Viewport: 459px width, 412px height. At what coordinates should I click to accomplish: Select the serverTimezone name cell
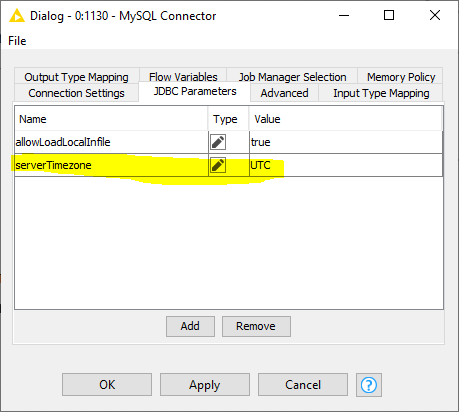click(112, 165)
